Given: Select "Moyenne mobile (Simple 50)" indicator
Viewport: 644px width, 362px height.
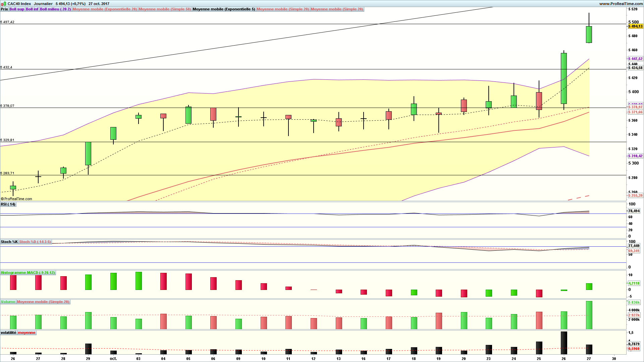Looking at the screenshot, I should point(165,9).
